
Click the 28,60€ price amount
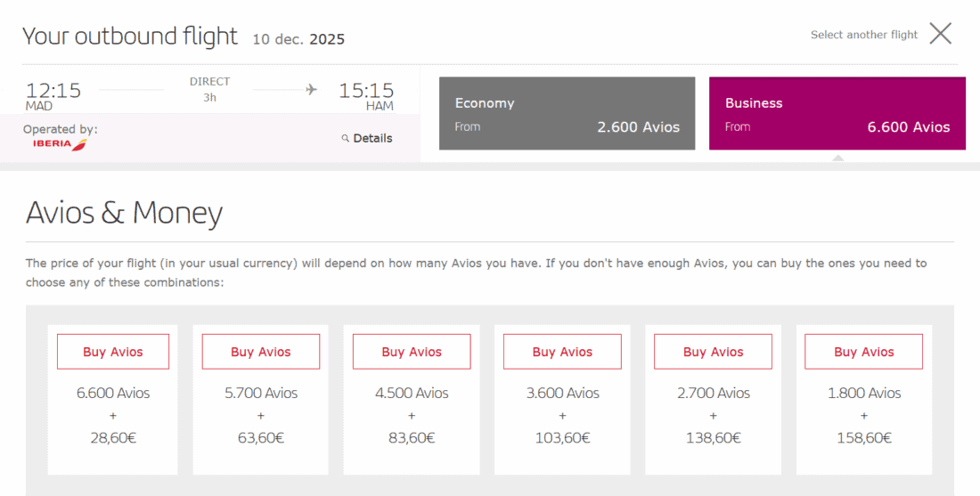pos(113,438)
